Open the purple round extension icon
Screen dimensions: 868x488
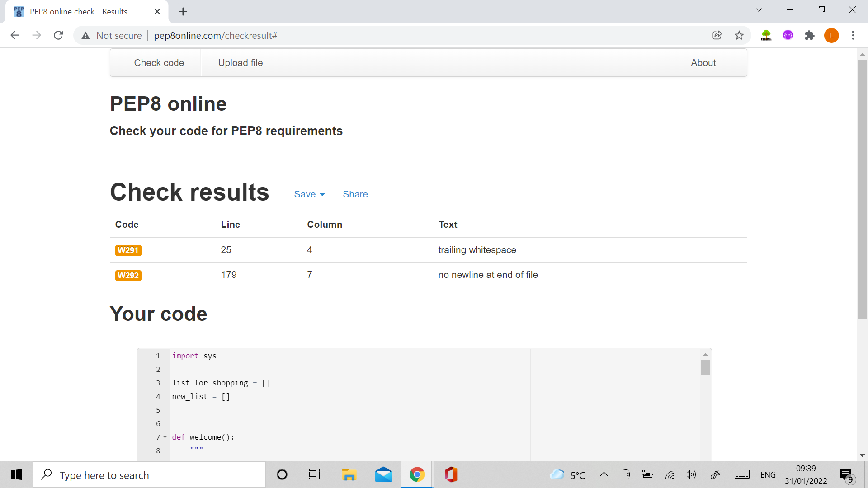(788, 35)
